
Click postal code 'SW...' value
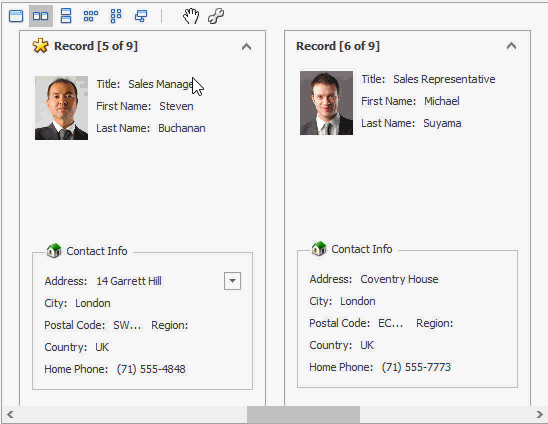(127, 325)
